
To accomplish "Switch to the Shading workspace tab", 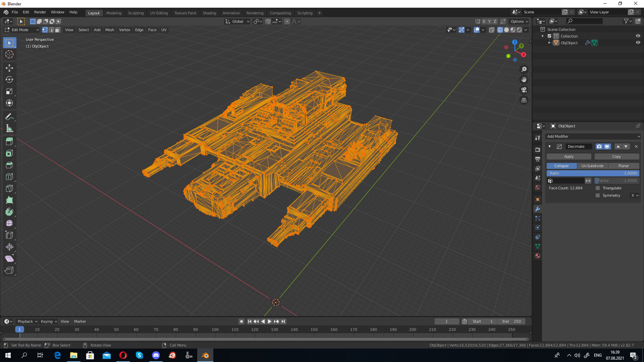I will tap(210, 13).
